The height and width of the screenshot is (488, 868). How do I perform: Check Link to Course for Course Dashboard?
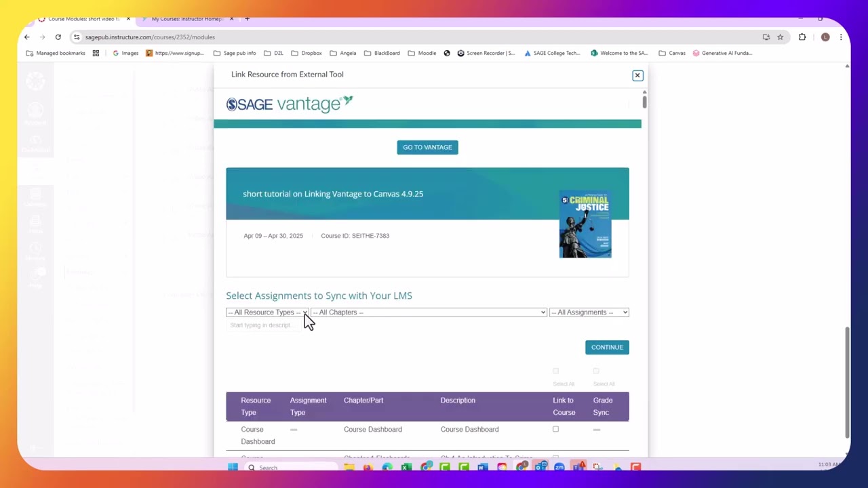(x=555, y=429)
